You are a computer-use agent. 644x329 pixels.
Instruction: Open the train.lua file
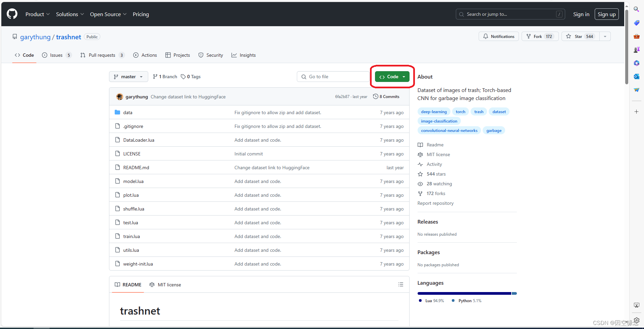tap(131, 236)
